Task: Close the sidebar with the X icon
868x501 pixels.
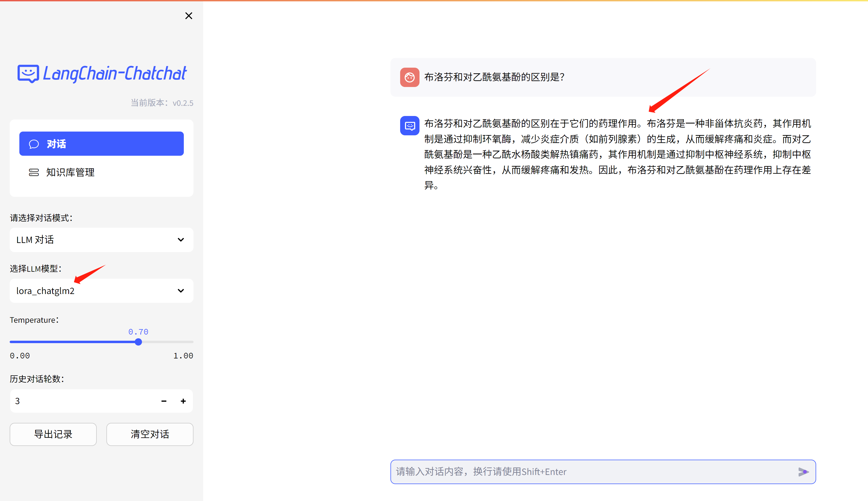Action: [x=188, y=16]
